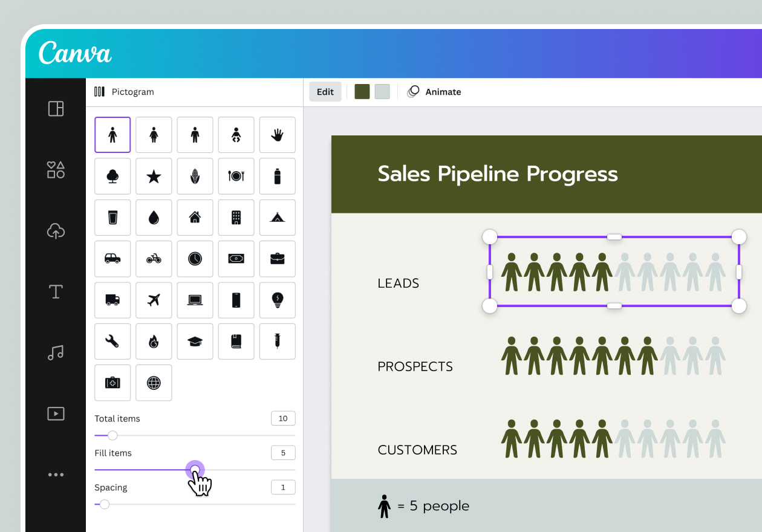Choose the graduation cap pictogram
Screen dimensions: 762x532
point(195,341)
